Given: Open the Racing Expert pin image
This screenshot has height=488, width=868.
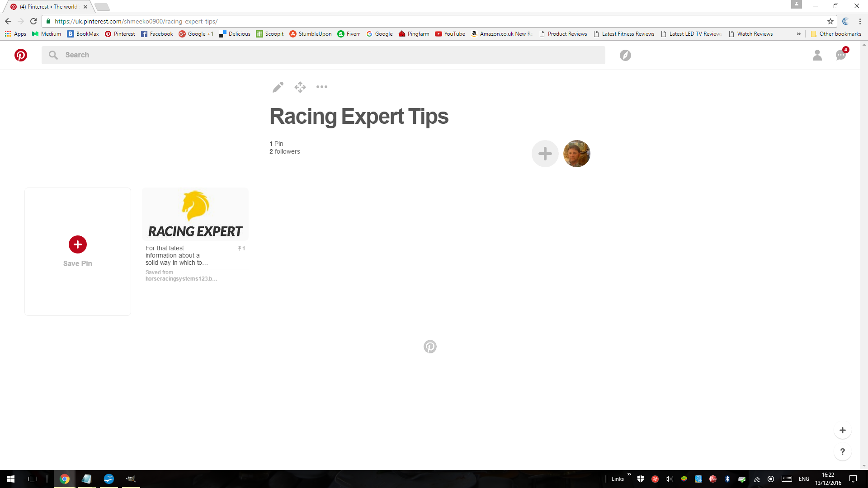Looking at the screenshot, I should [x=195, y=214].
